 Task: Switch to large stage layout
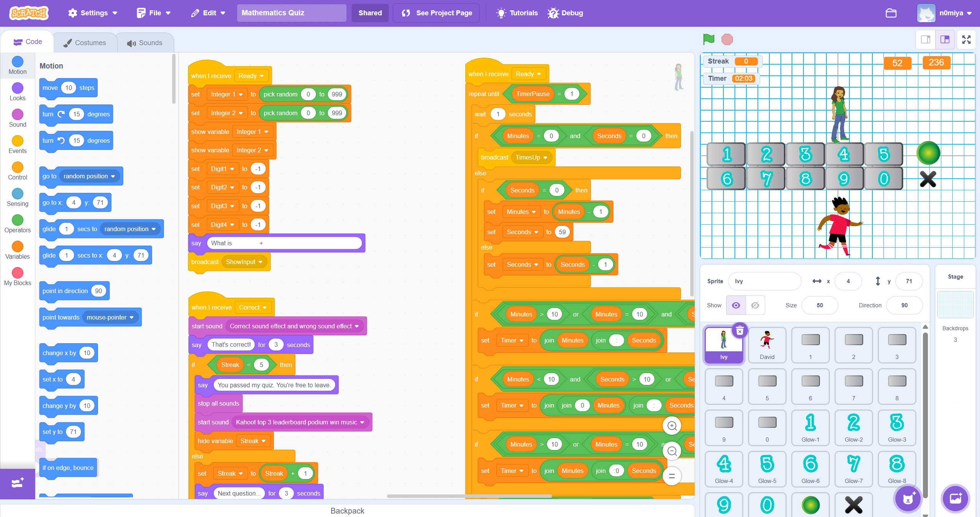point(945,39)
